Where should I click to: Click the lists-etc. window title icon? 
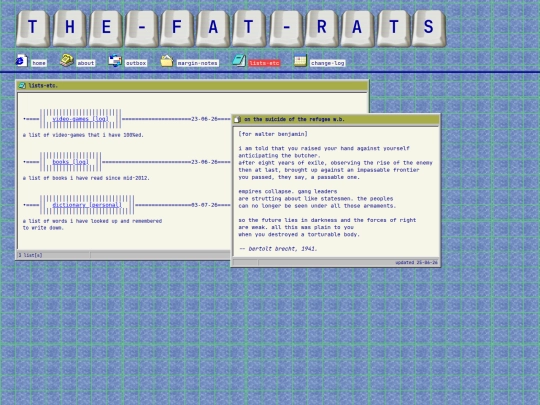tap(22, 86)
